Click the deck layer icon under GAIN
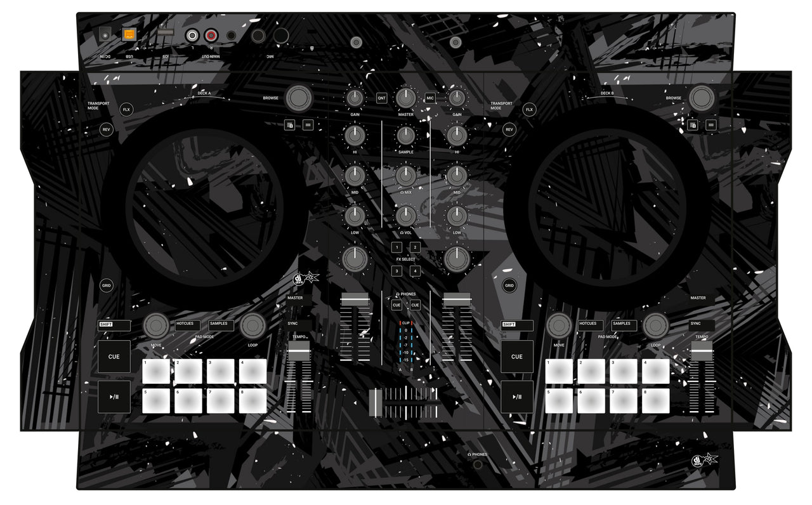Image resolution: width=812 pixels, height=505 pixels. click(289, 125)
